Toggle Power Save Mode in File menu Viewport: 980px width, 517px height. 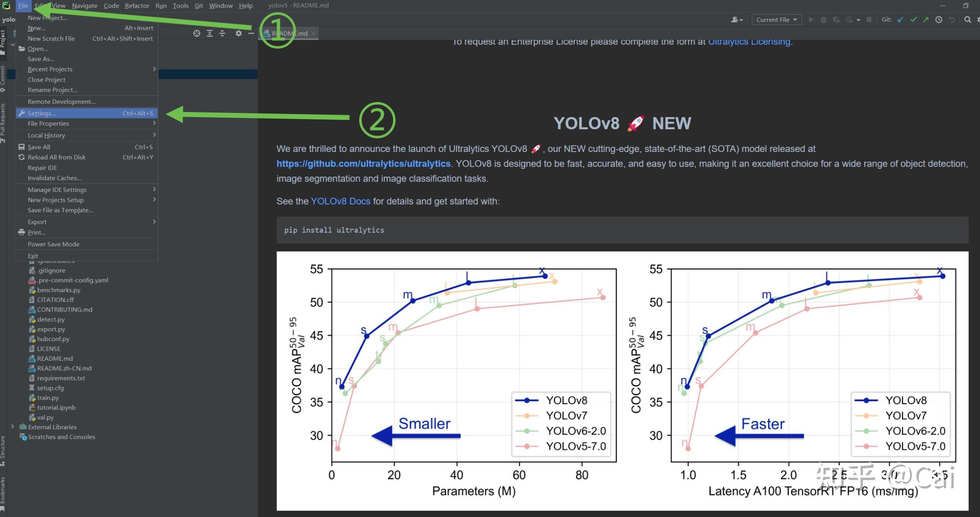click(53, 244)
